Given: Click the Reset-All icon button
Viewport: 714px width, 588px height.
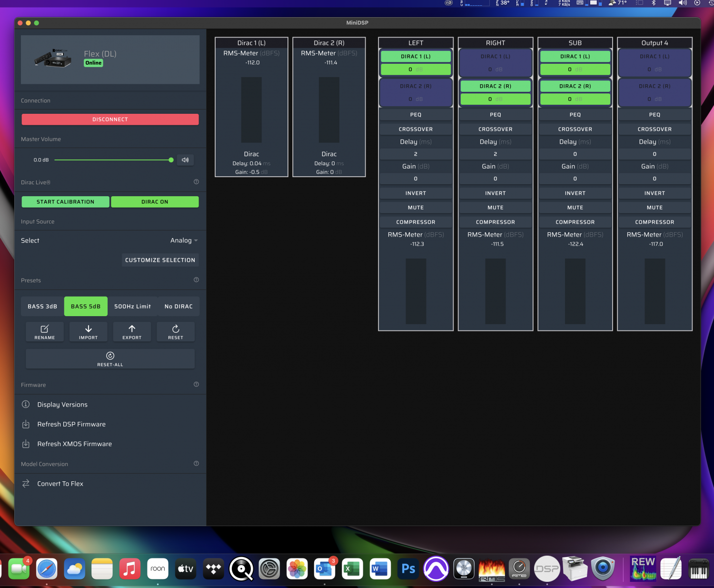Looking at the screenshot, I should (x=110, y=359).
